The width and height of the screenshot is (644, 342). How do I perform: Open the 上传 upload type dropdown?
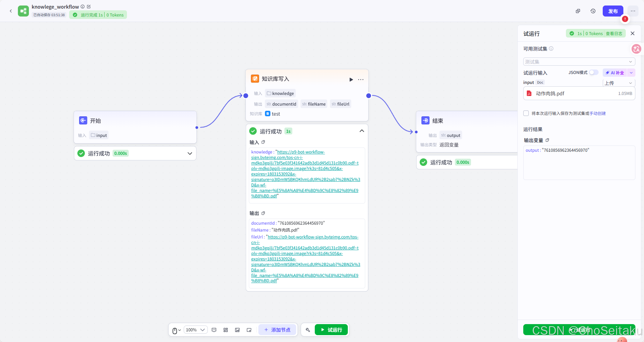619,83
